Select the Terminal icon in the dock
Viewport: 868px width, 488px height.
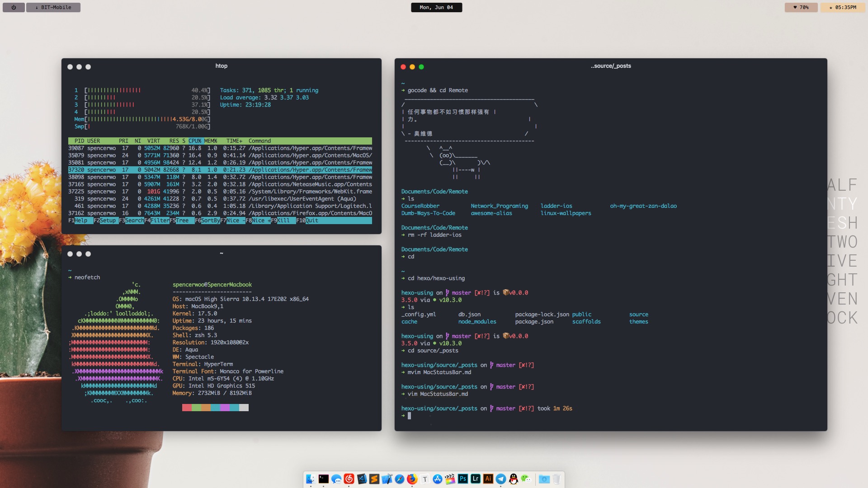[322, 479]
